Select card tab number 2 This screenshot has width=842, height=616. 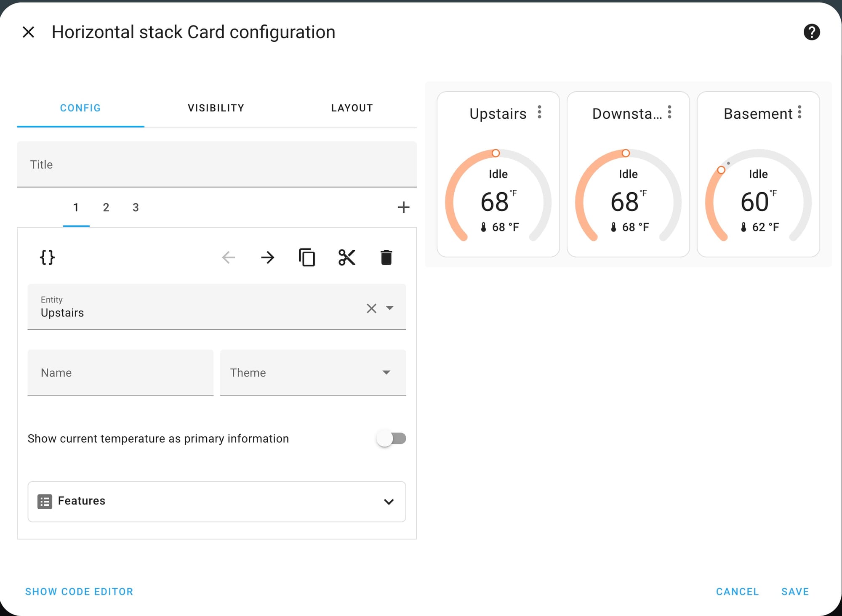click(106, 207)
